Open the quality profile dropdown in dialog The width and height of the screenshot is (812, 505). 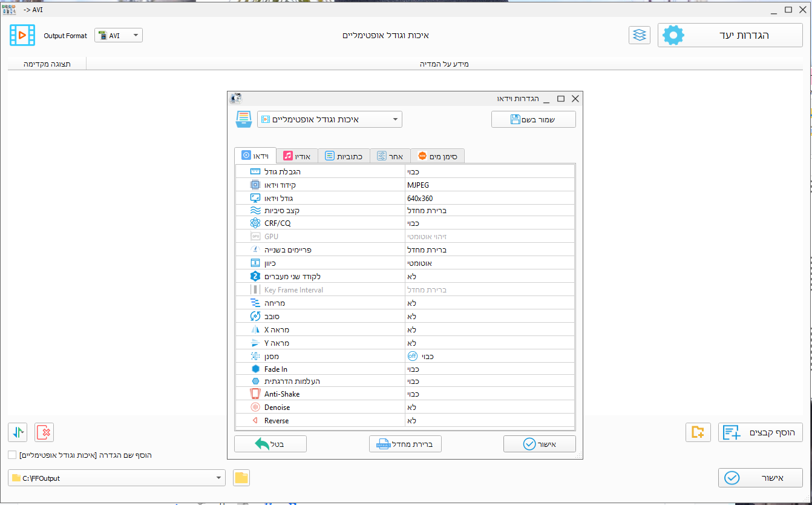pyautogui.click(x=329, y=119)
